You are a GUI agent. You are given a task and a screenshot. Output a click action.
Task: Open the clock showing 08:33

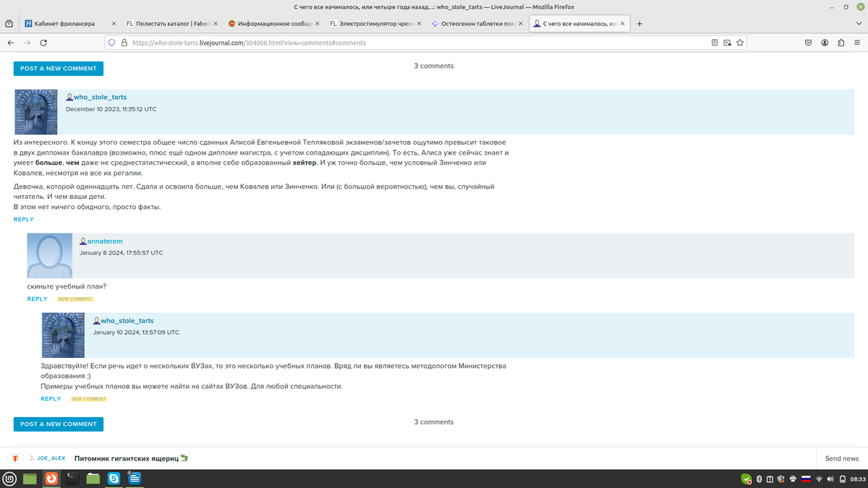click(x=858, y=479)
